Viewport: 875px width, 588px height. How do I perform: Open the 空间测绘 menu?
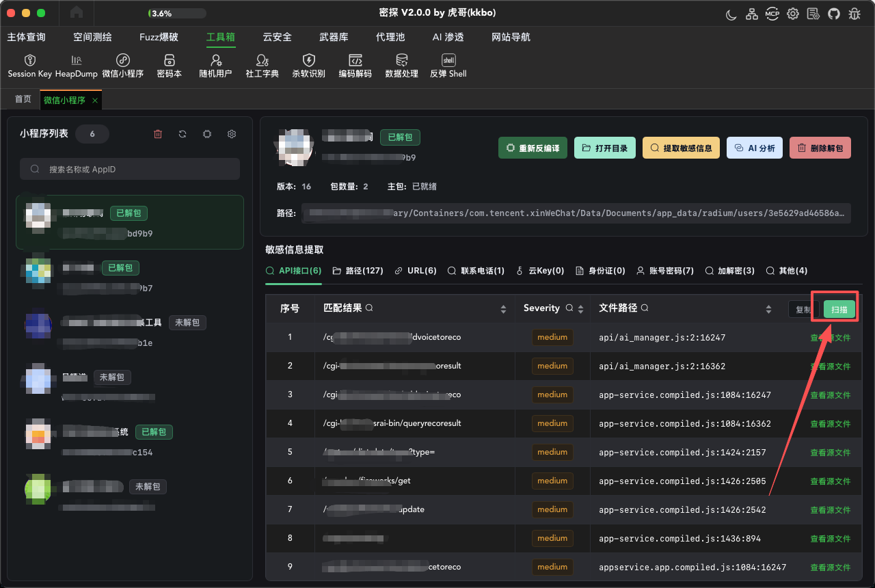92,37
